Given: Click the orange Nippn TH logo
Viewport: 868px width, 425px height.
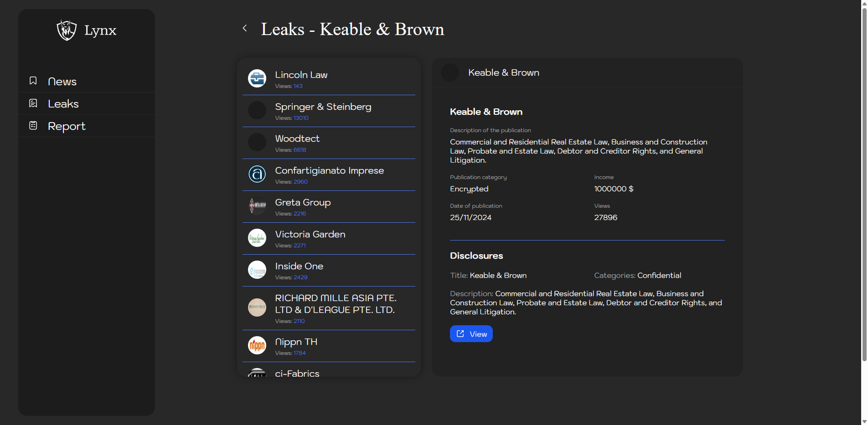Looking at the screenshot, I should click(x=257, y=345).
